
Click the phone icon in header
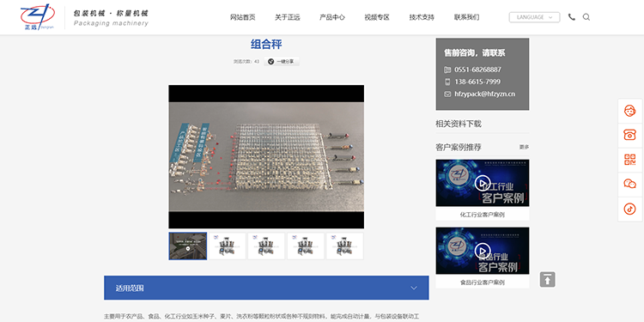tap(571, 17)
